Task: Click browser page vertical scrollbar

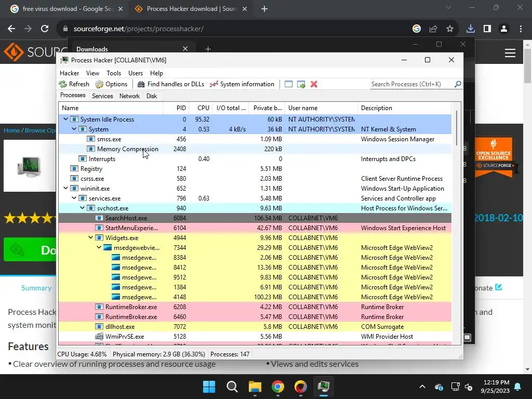Action: click(527, 65)
